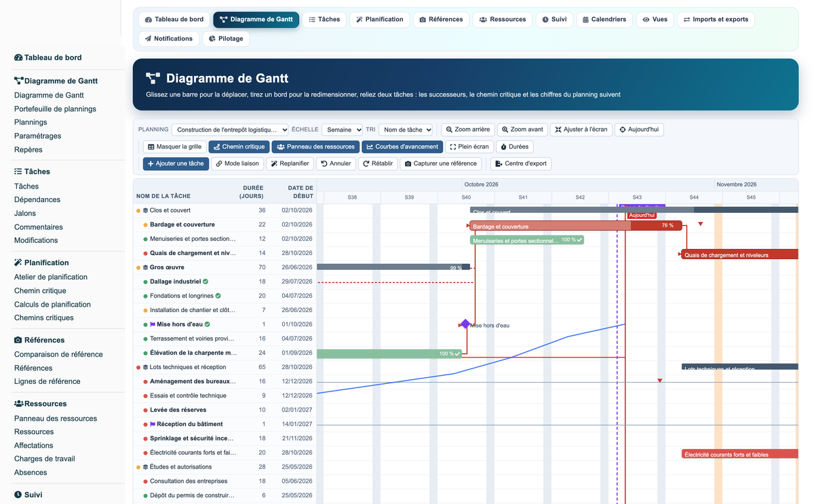Image resolution: width=814 pixels, height=504 pixels.
Task: Collapse the Gros œuvre group icon
Action: click(x=145, y=267)
